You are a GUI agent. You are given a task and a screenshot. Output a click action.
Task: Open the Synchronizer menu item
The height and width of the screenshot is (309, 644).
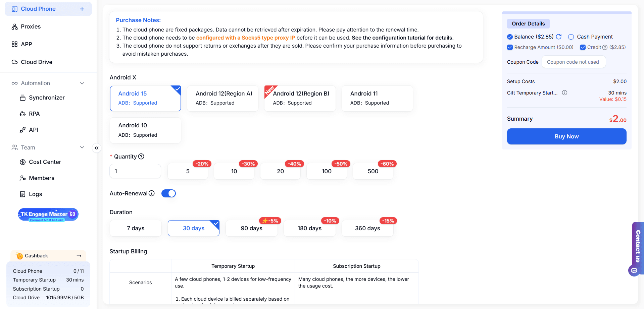click(x=47, y=98)
